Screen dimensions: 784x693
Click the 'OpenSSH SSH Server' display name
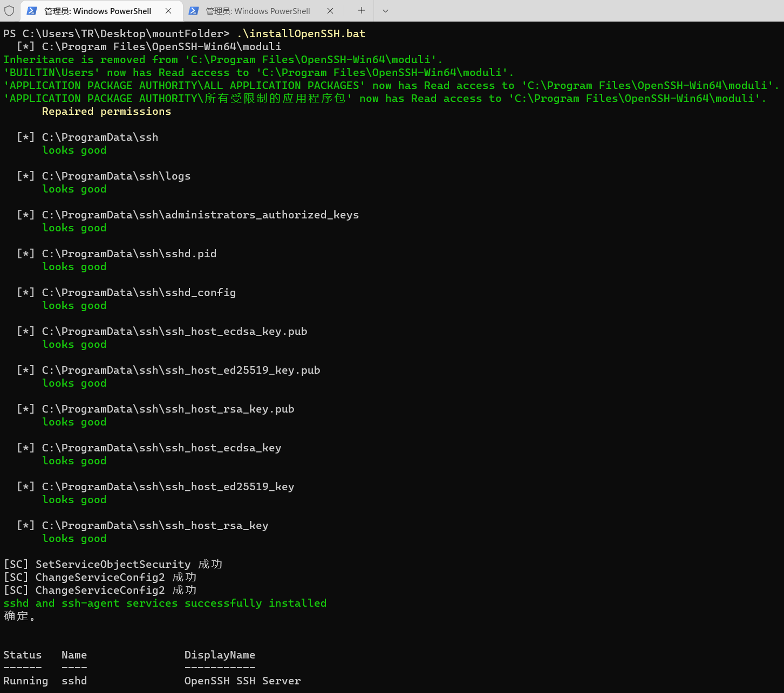click(x=242, y=681)
